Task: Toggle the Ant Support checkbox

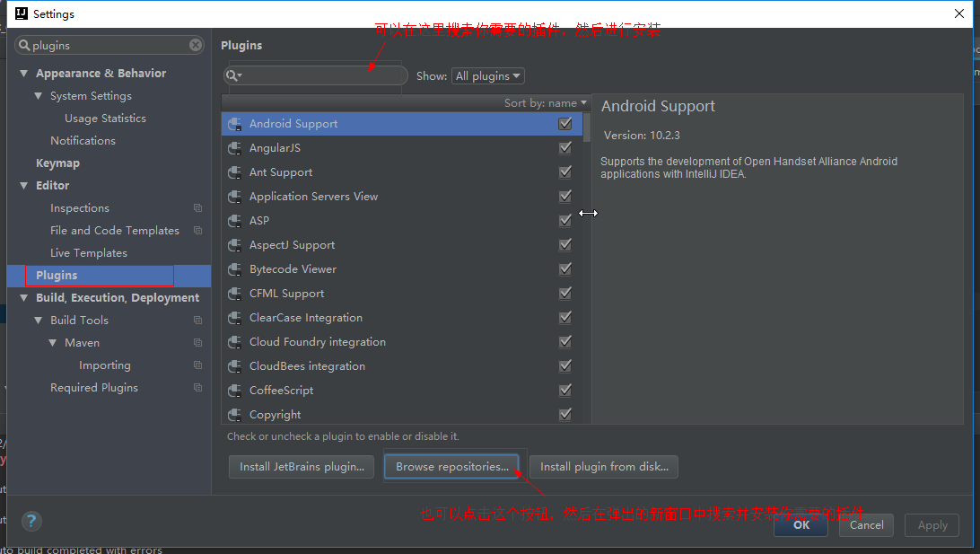Action: coord(565,172)
